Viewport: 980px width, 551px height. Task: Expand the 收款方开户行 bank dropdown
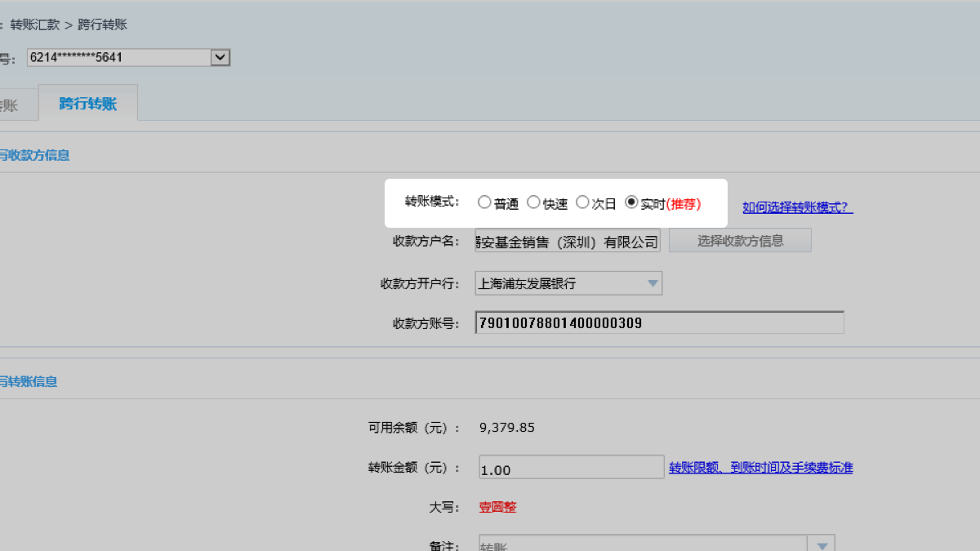[652, 283]
